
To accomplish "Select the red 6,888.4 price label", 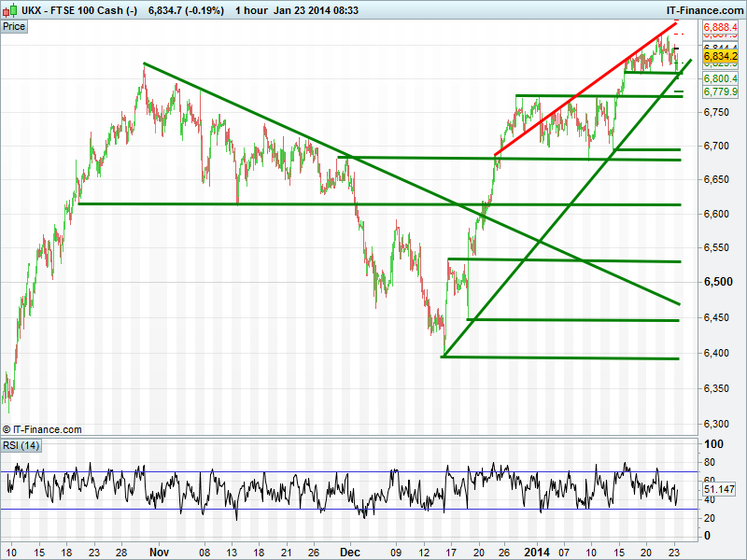I will [720, 27].
